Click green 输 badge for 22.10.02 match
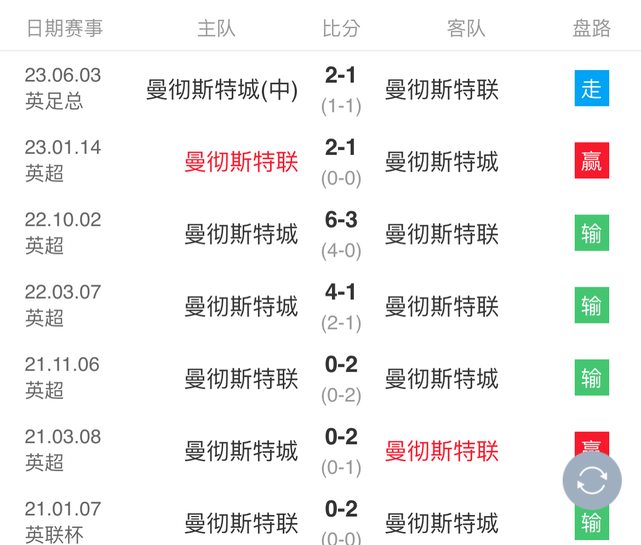This screenshot has height=545, width=641. point(591,233)
